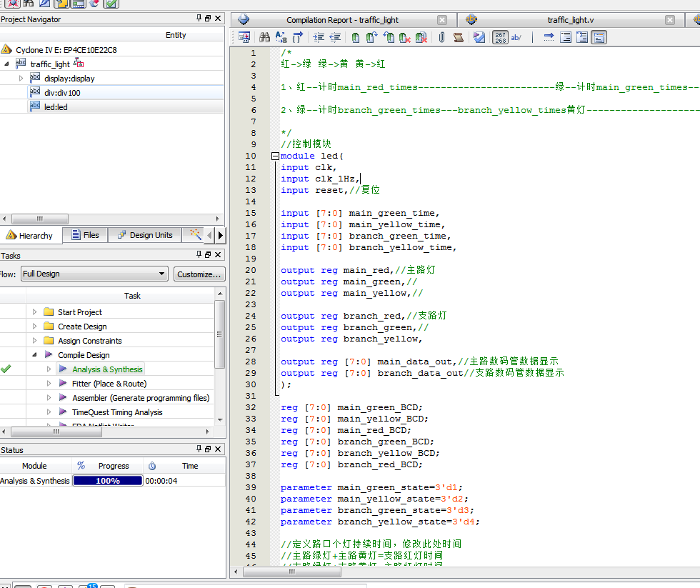Screen dimensions: 700x588
Task: Click the find matching delimiter icon
Action: tap(298, 37)
